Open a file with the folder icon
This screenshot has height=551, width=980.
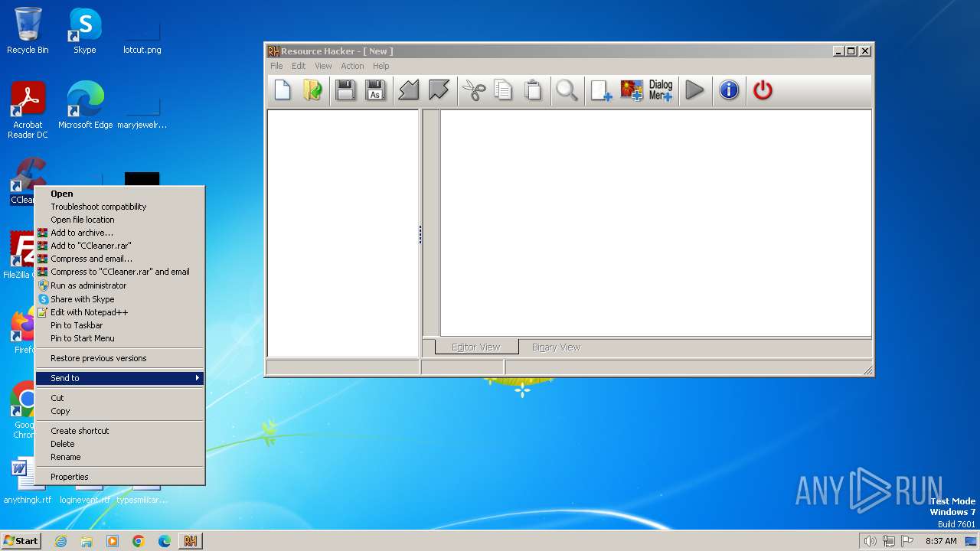[x=312, y=90]
